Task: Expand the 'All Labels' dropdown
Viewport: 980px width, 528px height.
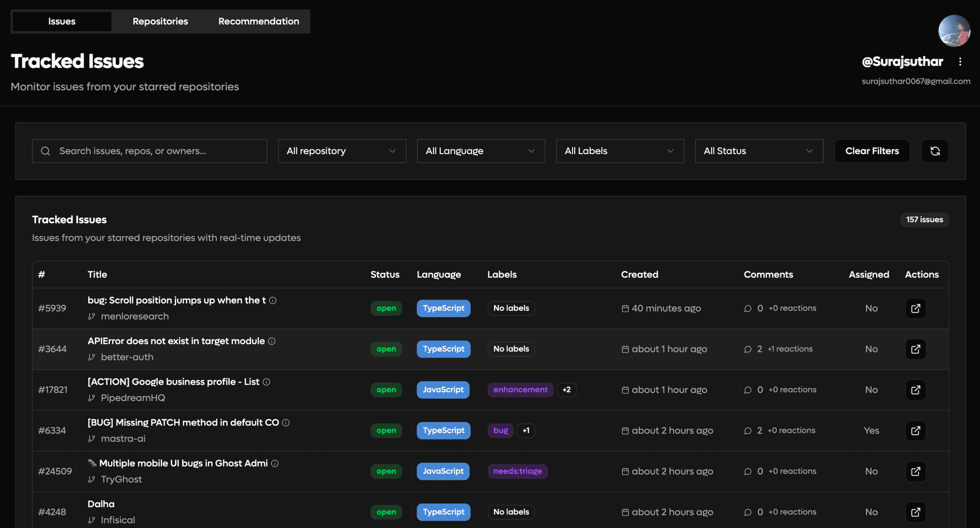Action: (x=620, y=151)
